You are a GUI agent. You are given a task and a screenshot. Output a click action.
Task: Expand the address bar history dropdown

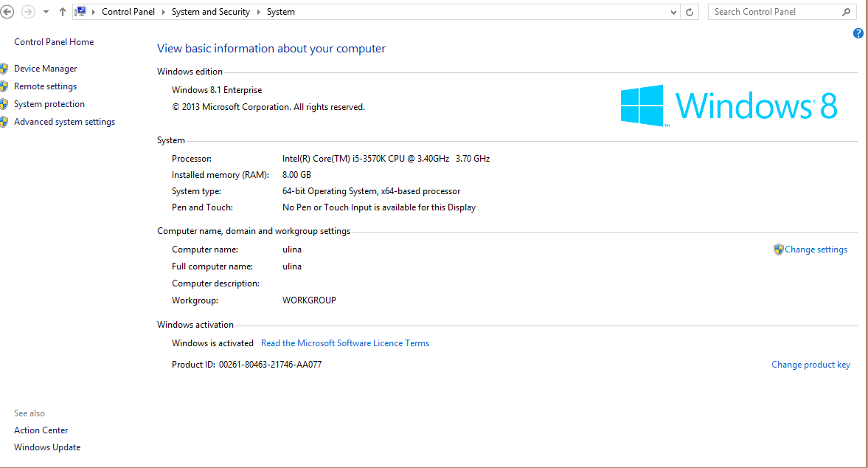point(673,12)
